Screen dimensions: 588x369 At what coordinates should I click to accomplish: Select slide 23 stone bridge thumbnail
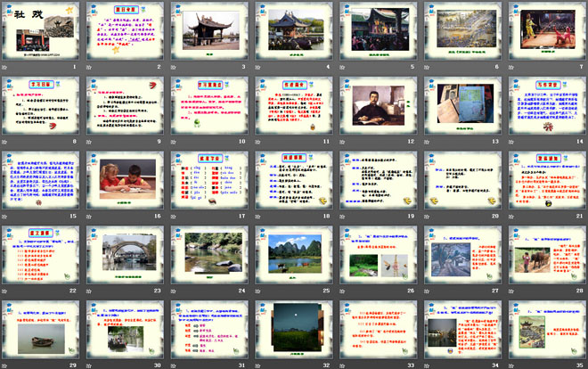[x=125, y=255]
